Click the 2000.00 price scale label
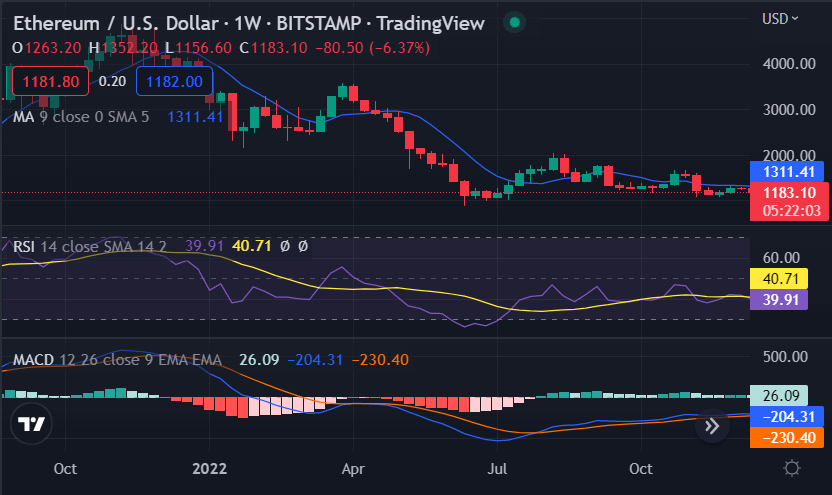Screen dimensions: 832x495 (x=788, y=155)
